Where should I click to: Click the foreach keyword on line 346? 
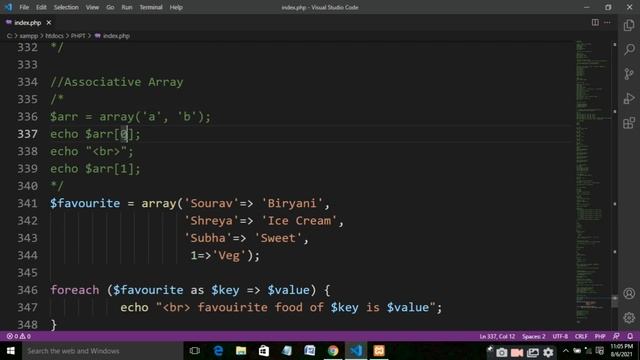75,290
